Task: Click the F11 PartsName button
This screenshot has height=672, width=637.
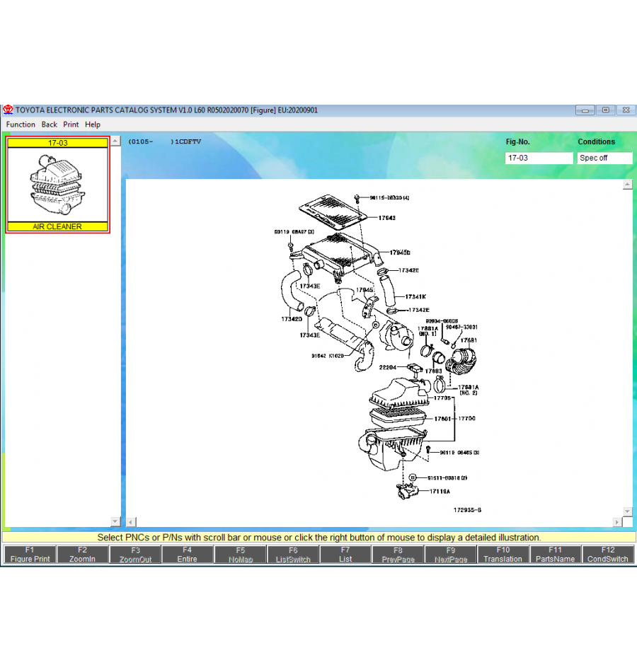Action: pyautogui.click(x=556, y=555)
